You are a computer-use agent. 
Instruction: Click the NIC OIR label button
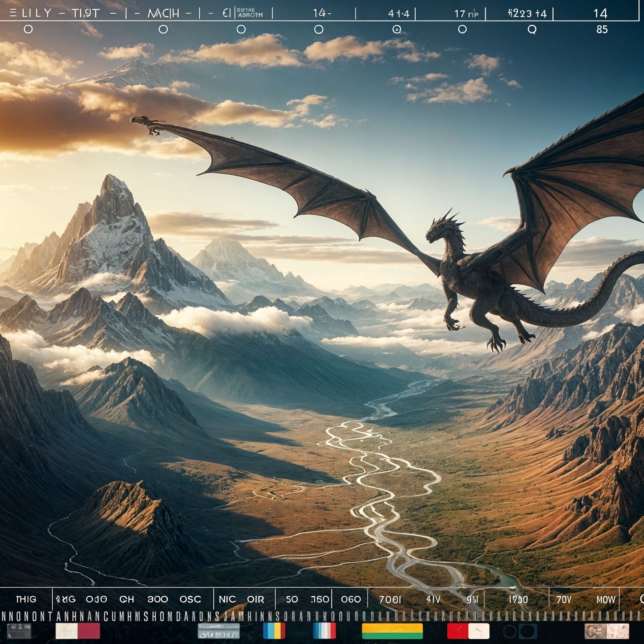click(x=242, y=599)
